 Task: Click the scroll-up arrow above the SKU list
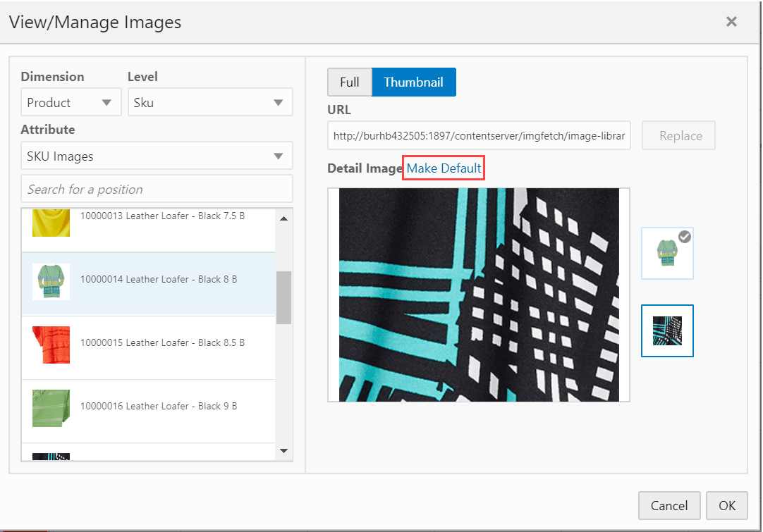click(x=285, y=218)
